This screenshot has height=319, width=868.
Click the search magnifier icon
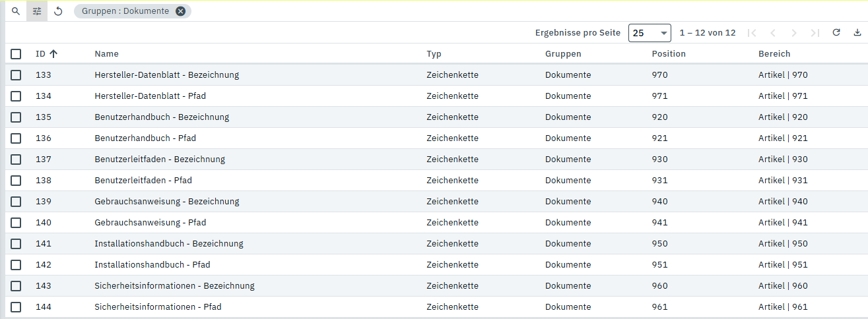click(x=16, y=11)
